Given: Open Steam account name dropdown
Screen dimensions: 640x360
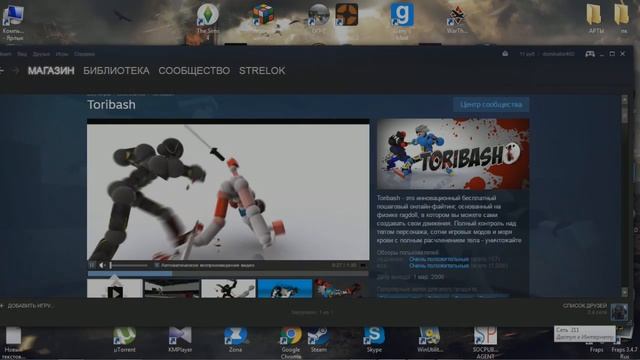Looking at the screenshot, I should (558, 54).
